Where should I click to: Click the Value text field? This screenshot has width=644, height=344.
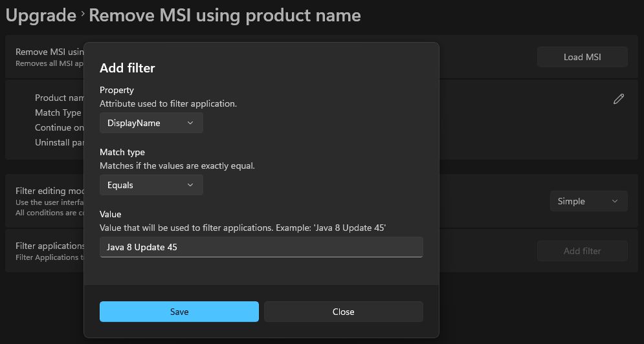click(261, 247)
